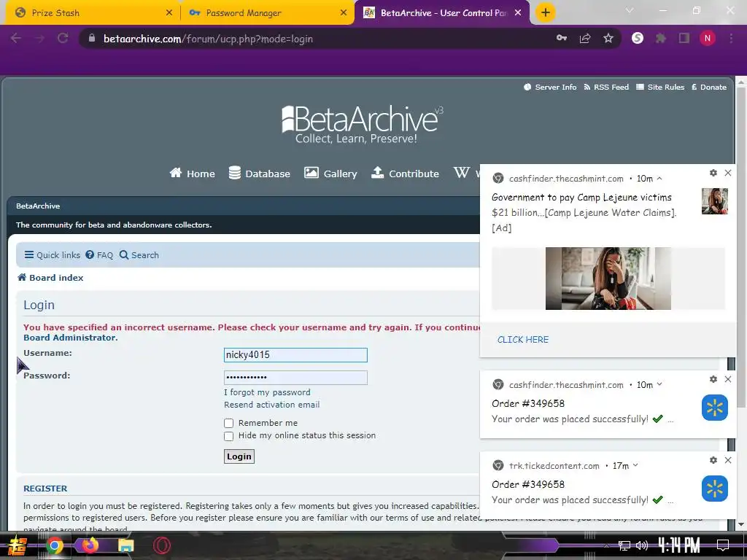This screenshot has width=747, height=560.
Task: Bookmark this page with the star icon
Action: click(608, 38)
